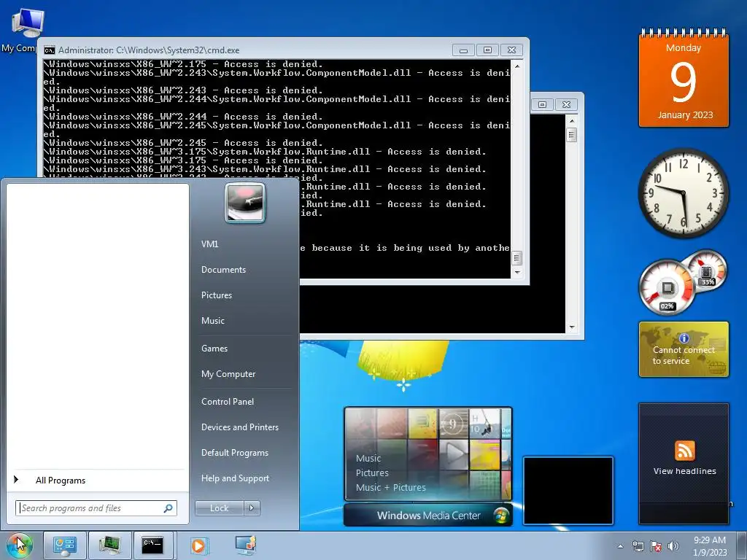Click View headlines in feed gadget
The height and width of the screenshot is (560, 747).
pyautogui.click(x=684, y=471)
